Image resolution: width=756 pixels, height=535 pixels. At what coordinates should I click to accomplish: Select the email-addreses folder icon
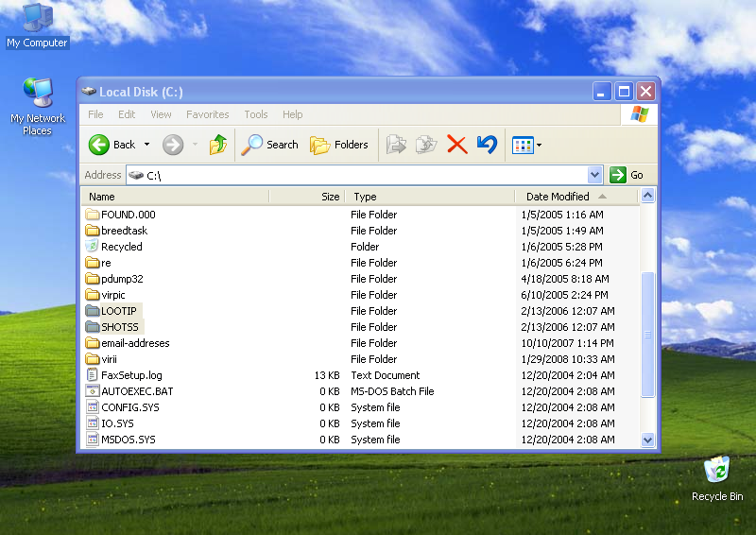(92, 342)
